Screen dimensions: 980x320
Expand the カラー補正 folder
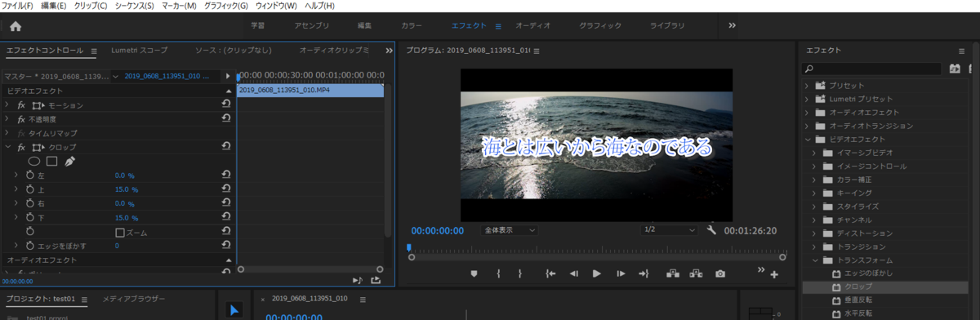coord(815,180)
